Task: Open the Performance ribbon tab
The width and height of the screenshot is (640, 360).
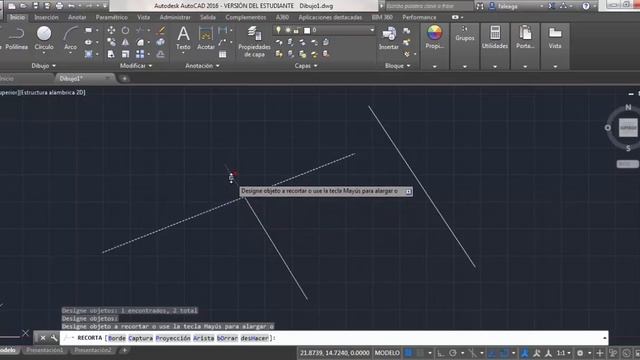Action: pyautogui.click(x=419, y=18)
